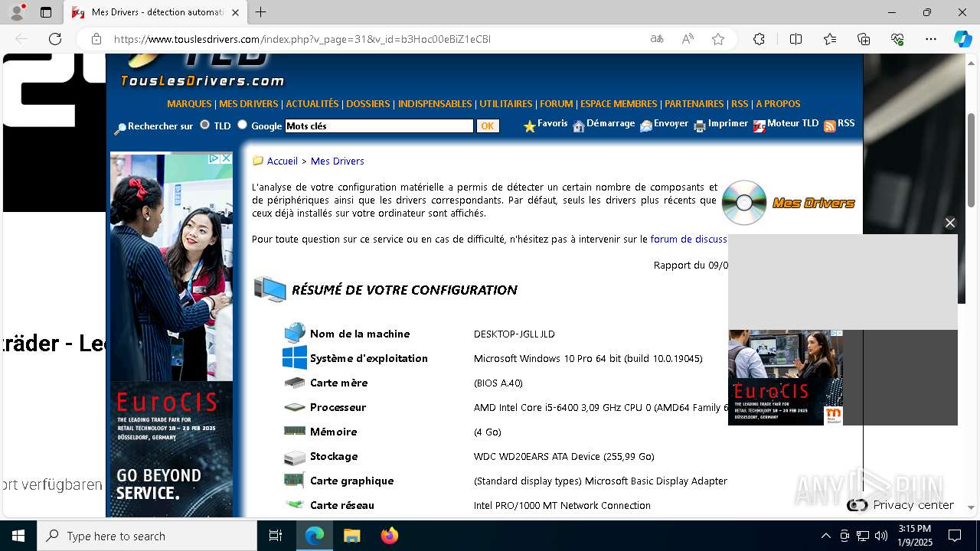Image resolution: width=980 pixels, height=551 pixels.
Task: Open the Windows notification center
Action: pyautogui.click(x=955, y=536)
